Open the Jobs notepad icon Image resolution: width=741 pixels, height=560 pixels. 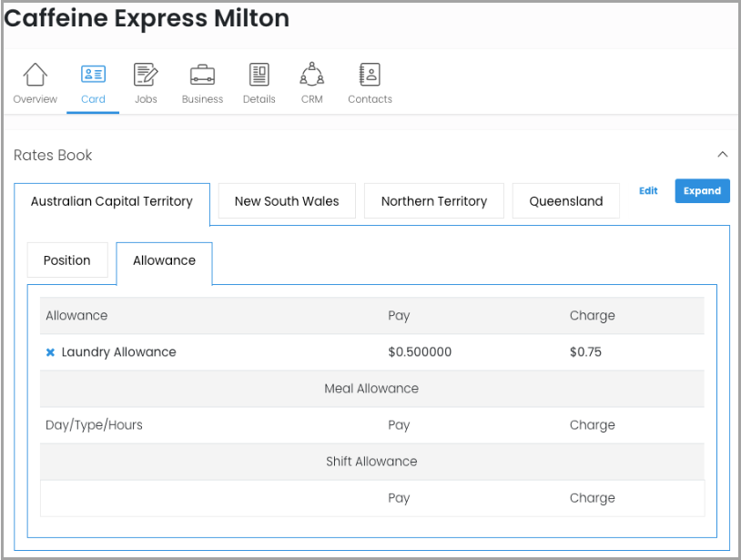(146, 75)
